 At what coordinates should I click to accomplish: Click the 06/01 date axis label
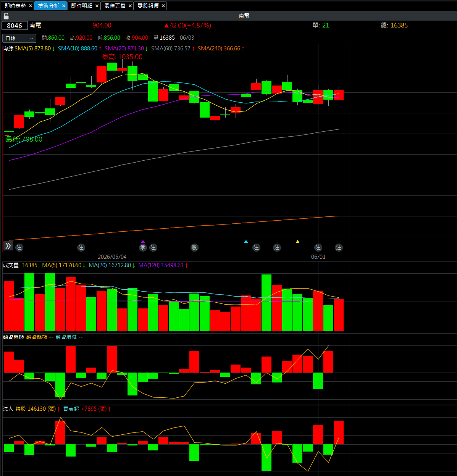pos(318,257)
